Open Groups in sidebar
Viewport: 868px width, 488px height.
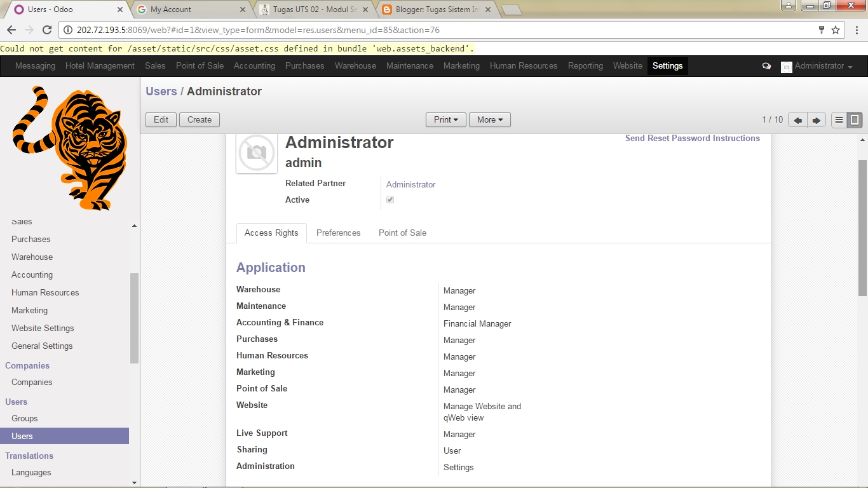[25, 419]
